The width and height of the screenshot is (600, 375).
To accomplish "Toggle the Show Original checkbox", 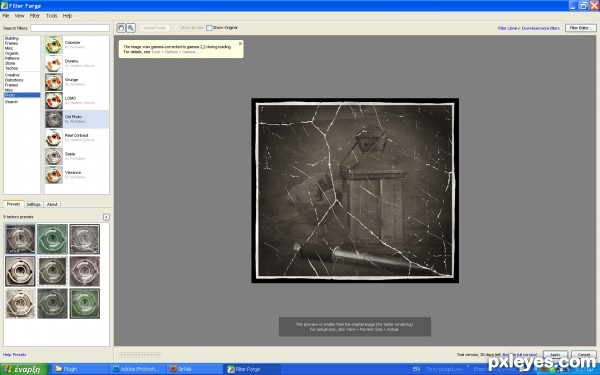I will 209,28.
